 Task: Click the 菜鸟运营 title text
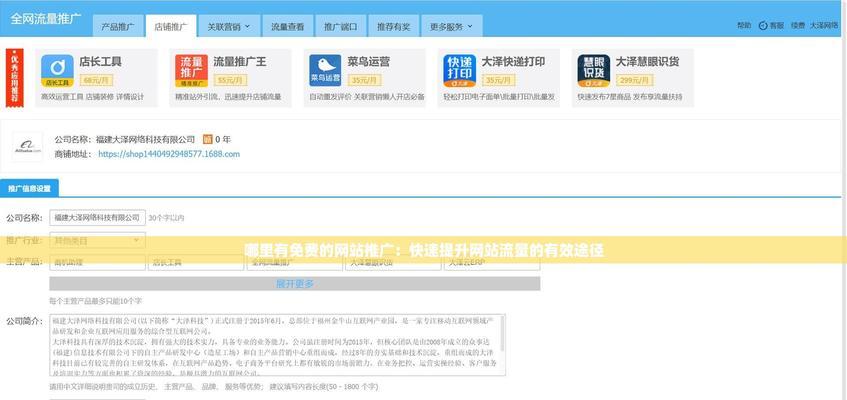tap(369, 62)
